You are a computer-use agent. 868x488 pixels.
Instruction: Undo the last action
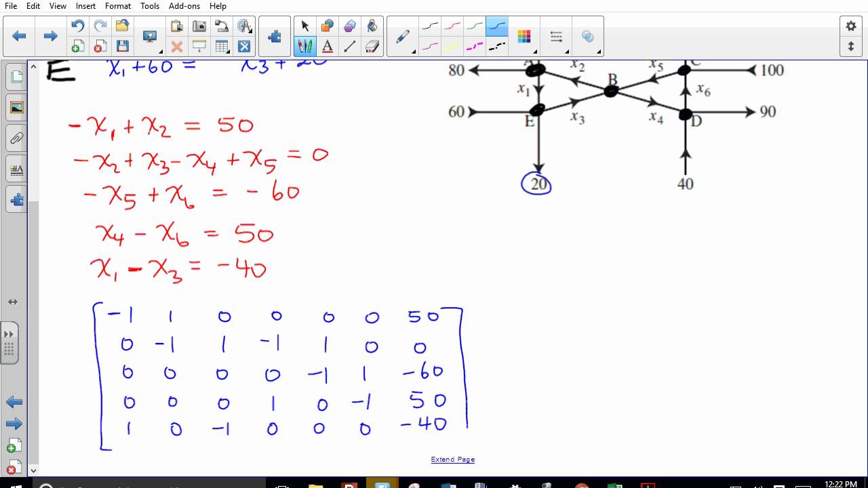pyautogui.click(x=78, y=26)
